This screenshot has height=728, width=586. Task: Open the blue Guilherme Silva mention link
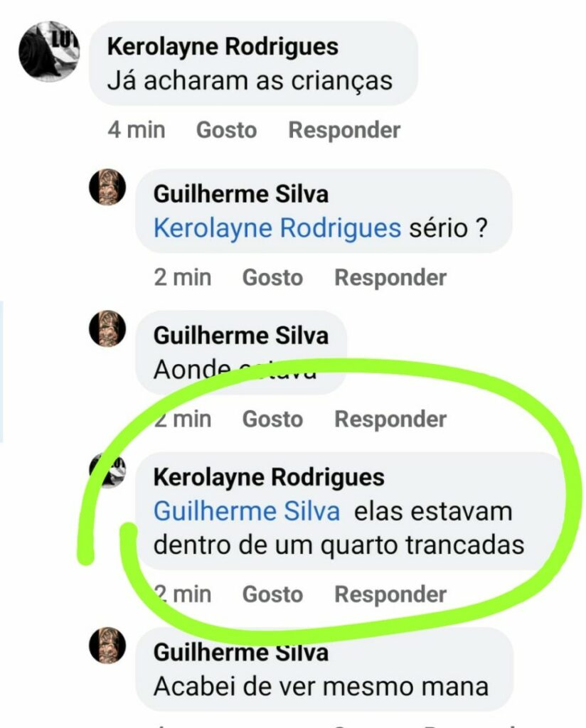(247, 511)
